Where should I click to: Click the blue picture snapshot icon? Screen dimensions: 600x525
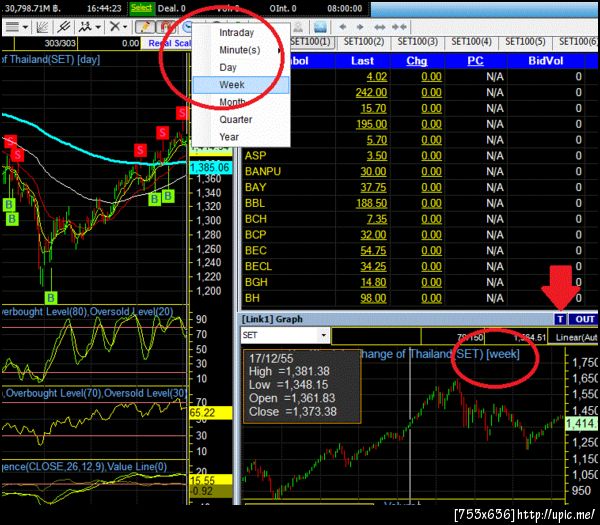[x=320, y=27]
